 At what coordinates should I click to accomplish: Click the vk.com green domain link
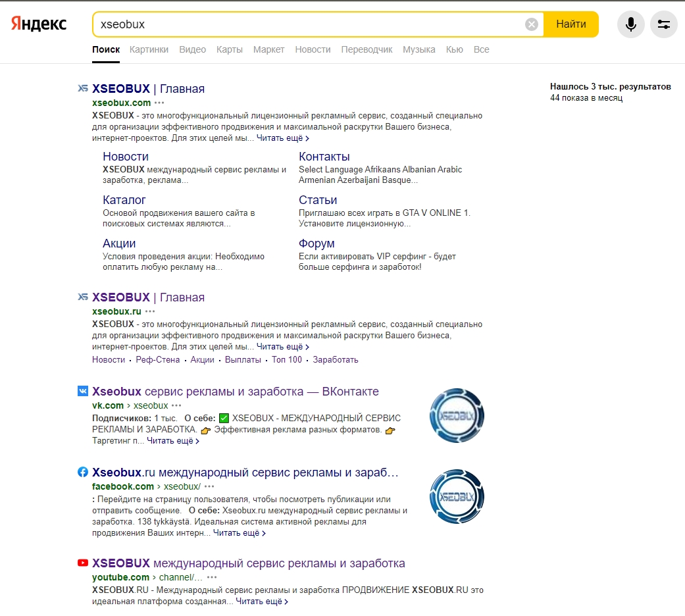[108, 405]
